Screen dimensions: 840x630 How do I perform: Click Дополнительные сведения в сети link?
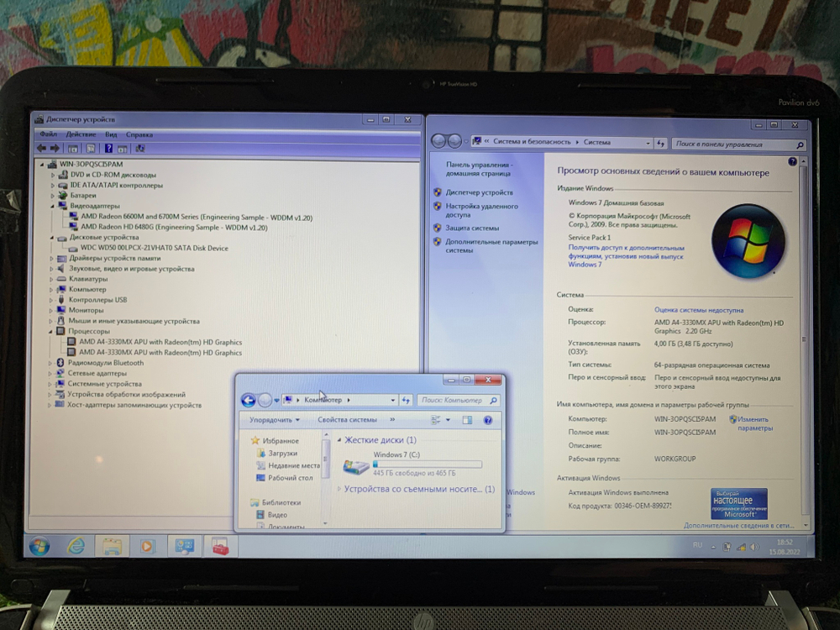point(738,526)
